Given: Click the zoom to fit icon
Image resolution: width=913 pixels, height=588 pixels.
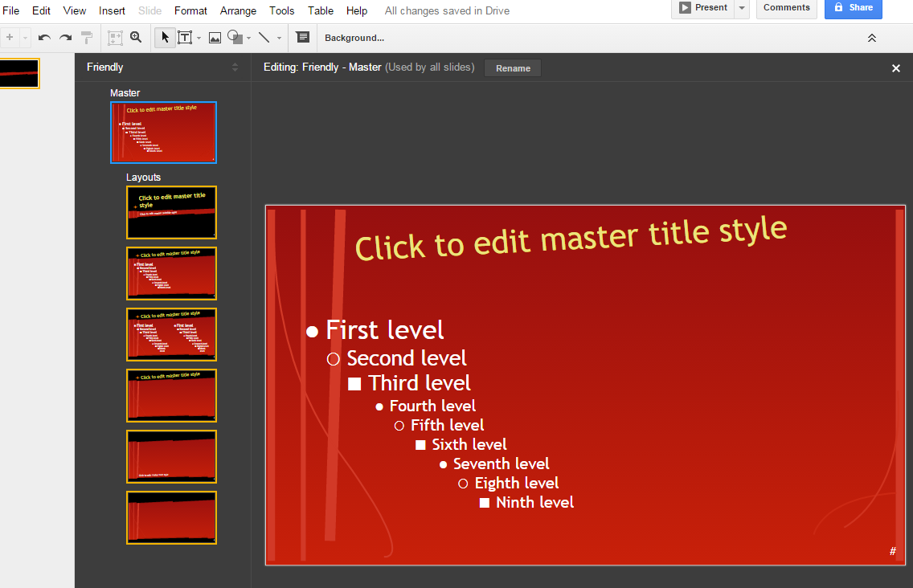Looking at the screenshot, I should coord(115,38).
